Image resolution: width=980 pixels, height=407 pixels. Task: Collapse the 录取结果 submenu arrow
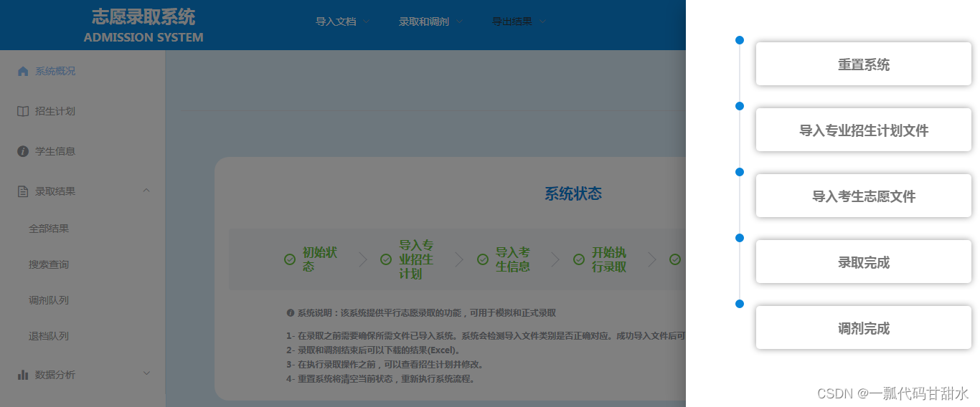[x=146, y=191]
